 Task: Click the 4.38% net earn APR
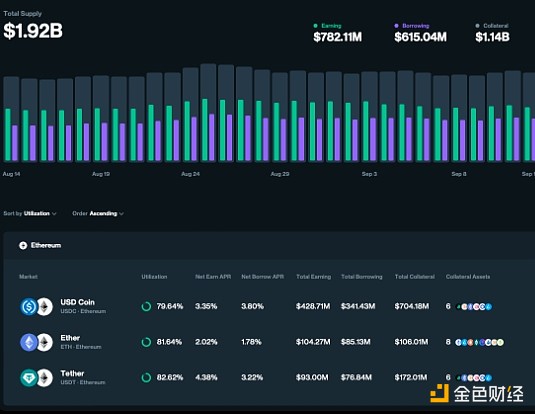[206, 377]
